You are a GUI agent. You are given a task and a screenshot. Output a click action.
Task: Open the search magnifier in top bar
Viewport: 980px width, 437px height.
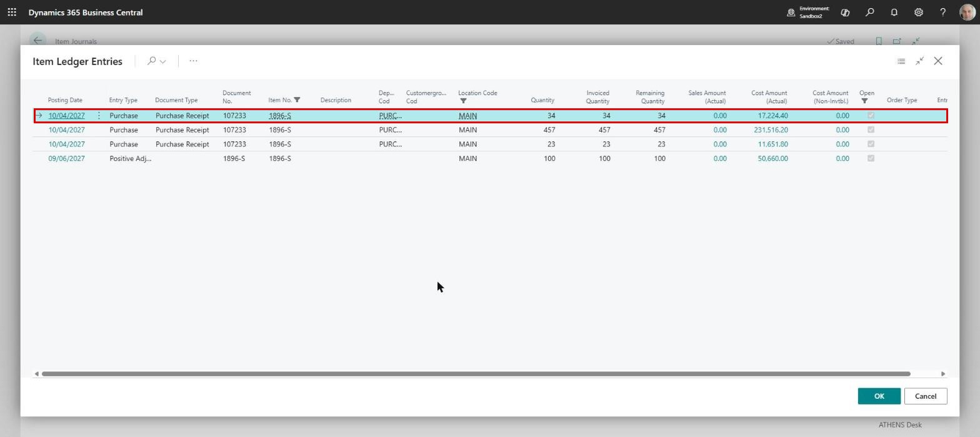tap(869, 12)
